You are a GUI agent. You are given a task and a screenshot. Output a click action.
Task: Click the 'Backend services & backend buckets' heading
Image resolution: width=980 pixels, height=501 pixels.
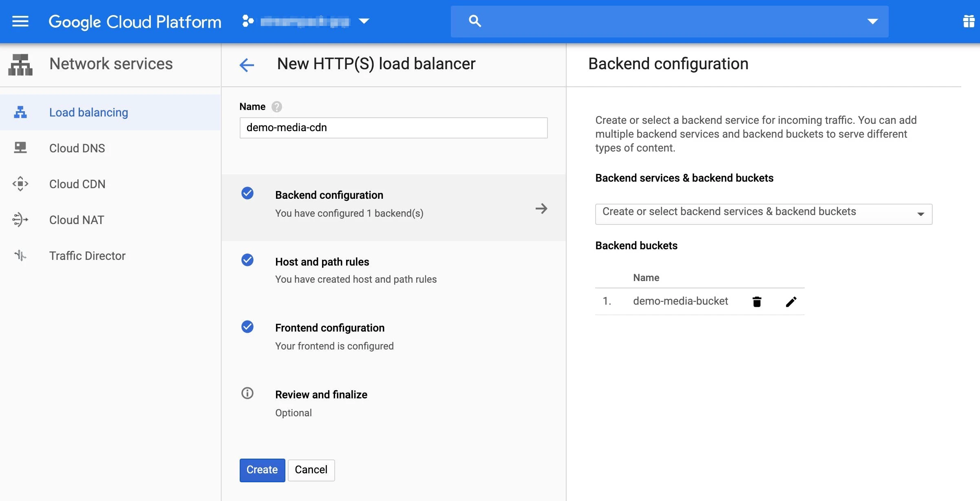[684, 178]
